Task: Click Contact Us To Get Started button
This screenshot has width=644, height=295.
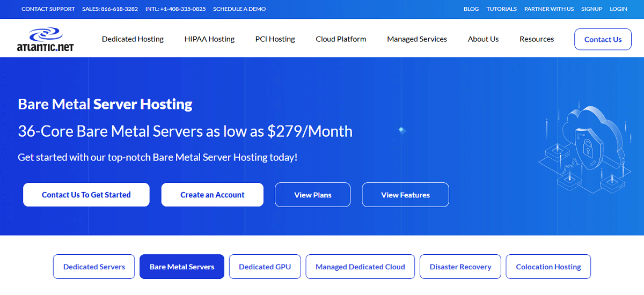Action: coord(86,195)
